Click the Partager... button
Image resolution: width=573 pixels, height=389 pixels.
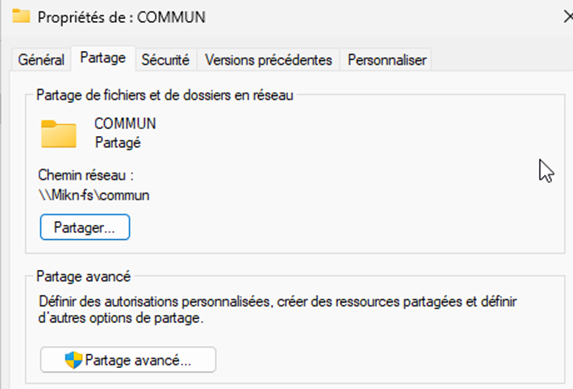pyautogui.click(x=85, y=227)
